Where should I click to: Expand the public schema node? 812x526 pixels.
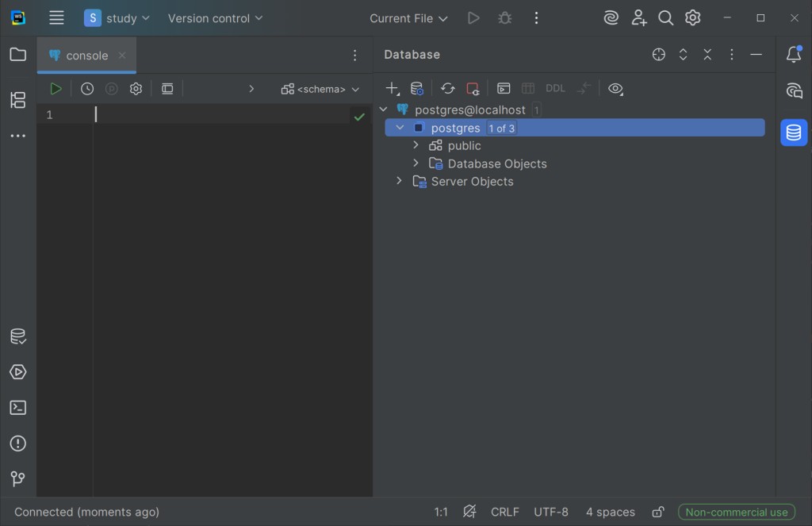coord(416,145)
